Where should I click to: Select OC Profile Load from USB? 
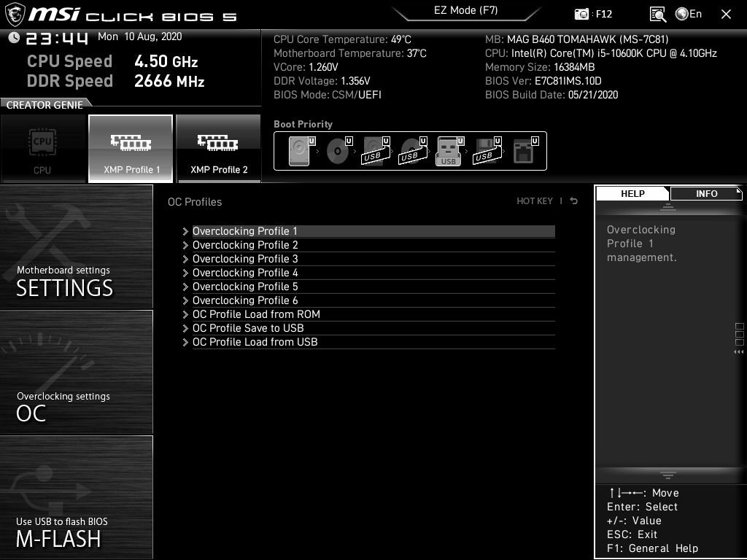pyautogui.click(x=373, y=341)
